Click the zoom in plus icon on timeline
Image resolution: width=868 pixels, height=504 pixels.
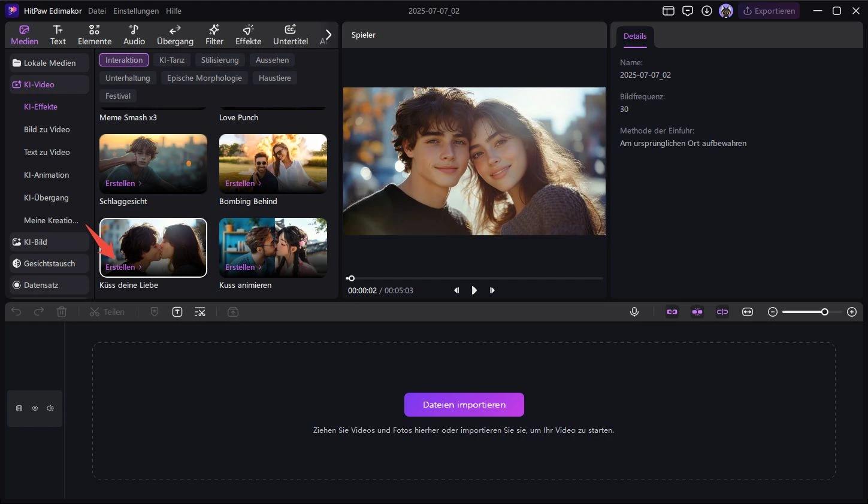click(852, 312)
